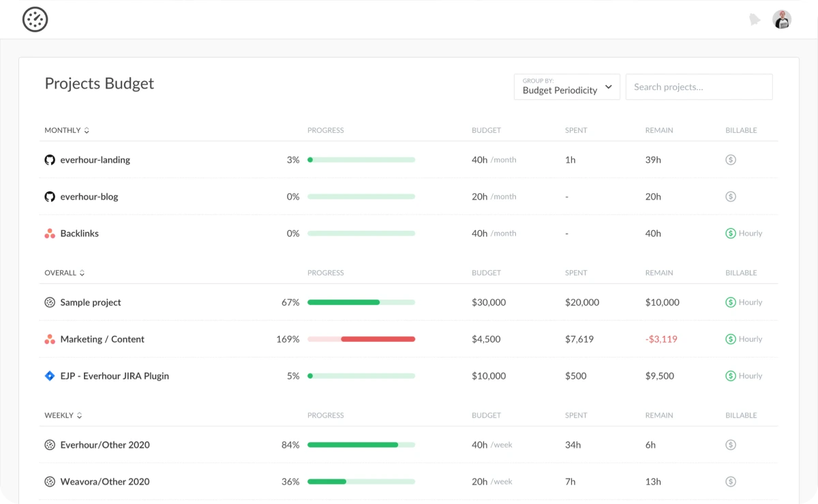Open the Weavora/Other 2020 project
Screen dimensions: 818x504
click(105, 482)
